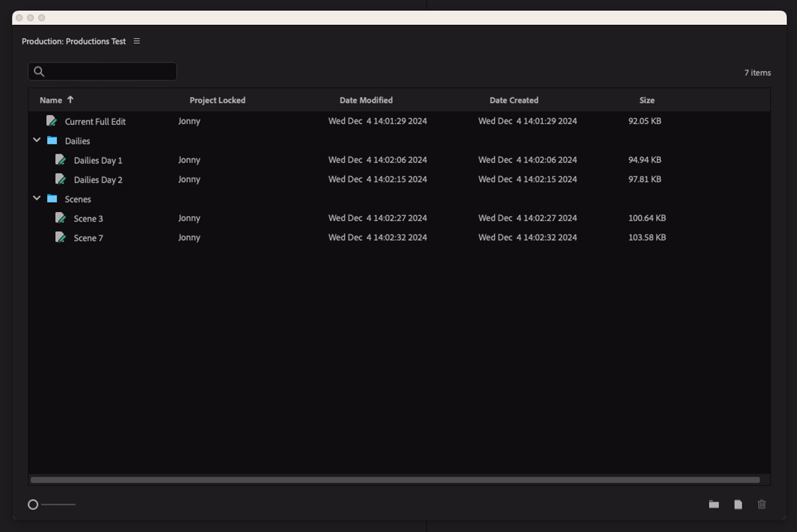Viewport: 797px width, 532px height.
Task: Open the Production panel hamburger menu
Action: [x=137, y=41]
